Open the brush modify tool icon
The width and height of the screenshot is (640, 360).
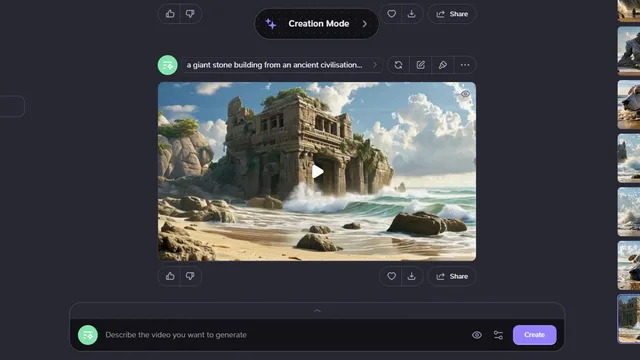point(442,65)
